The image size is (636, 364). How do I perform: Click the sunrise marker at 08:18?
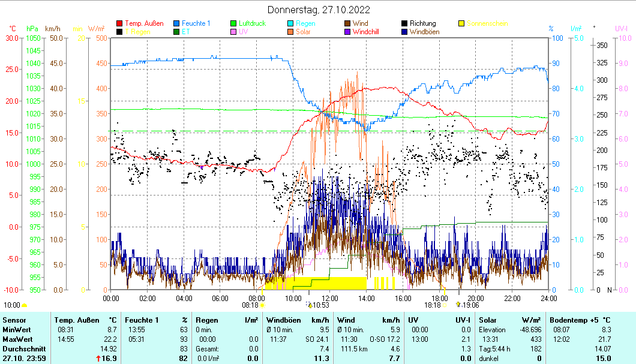pos(262,305)
